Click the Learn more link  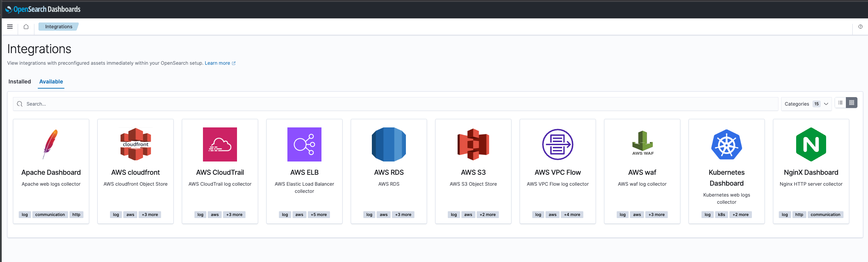tap(220, 63)
